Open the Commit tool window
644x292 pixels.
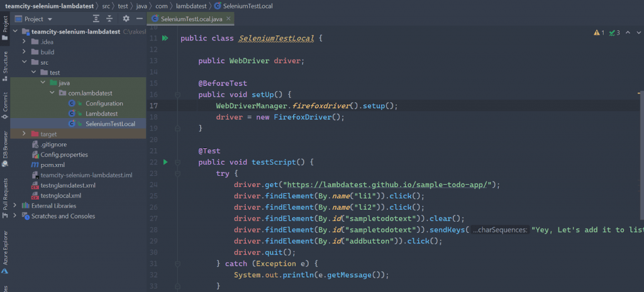[x=5, y=105]
